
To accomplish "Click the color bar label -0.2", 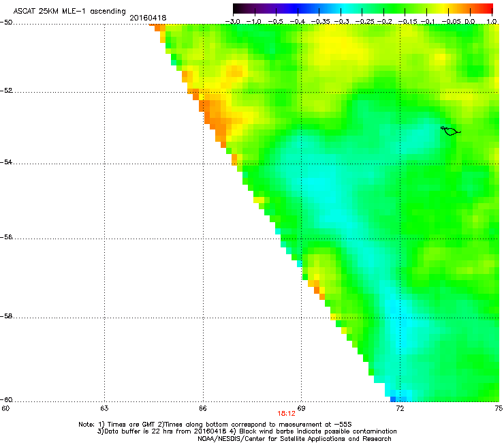I will tap(384, 22).
